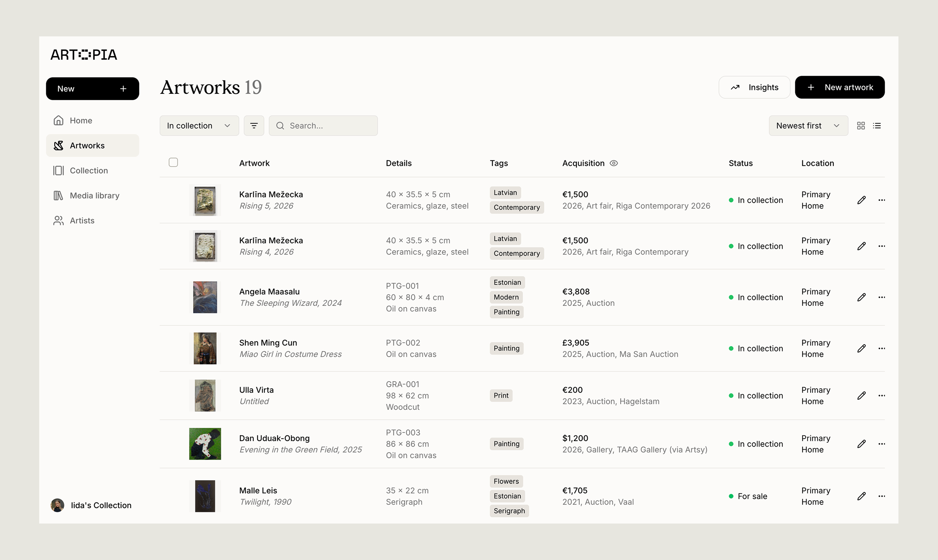Click inside the Search field
The image size is (938, 560).
click(323, 126)
